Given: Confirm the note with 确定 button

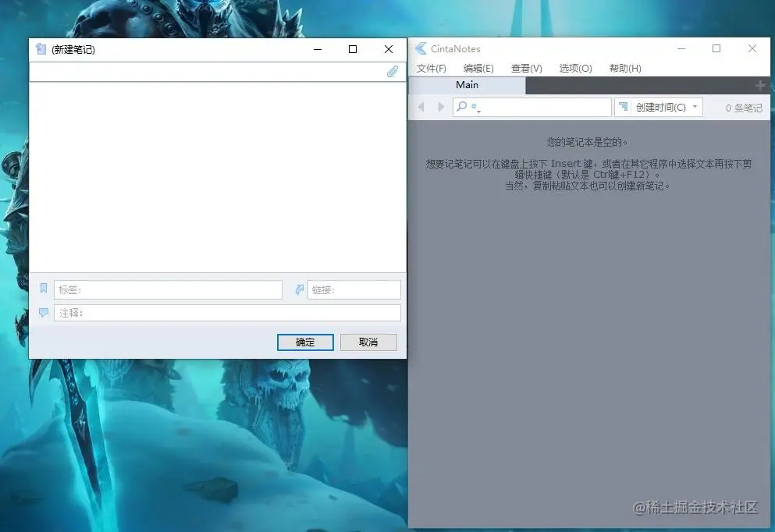Looking at the screenshot, I should [x=305, y=342].
